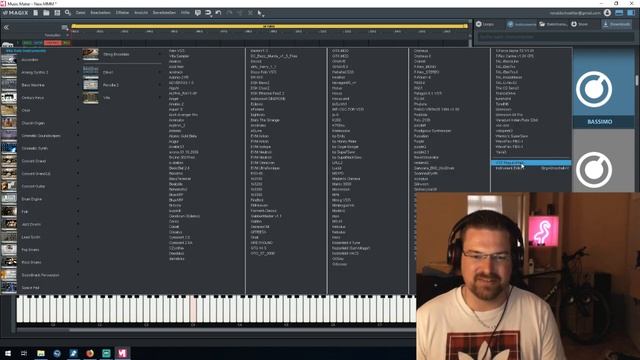Screen dimensions: 640x360
Task: Open Steam from the taskbar
Action: tap(57, 353)
